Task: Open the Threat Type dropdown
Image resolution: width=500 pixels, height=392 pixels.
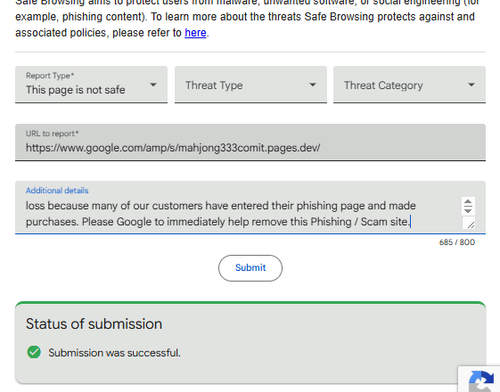Action: coord(251,85)
